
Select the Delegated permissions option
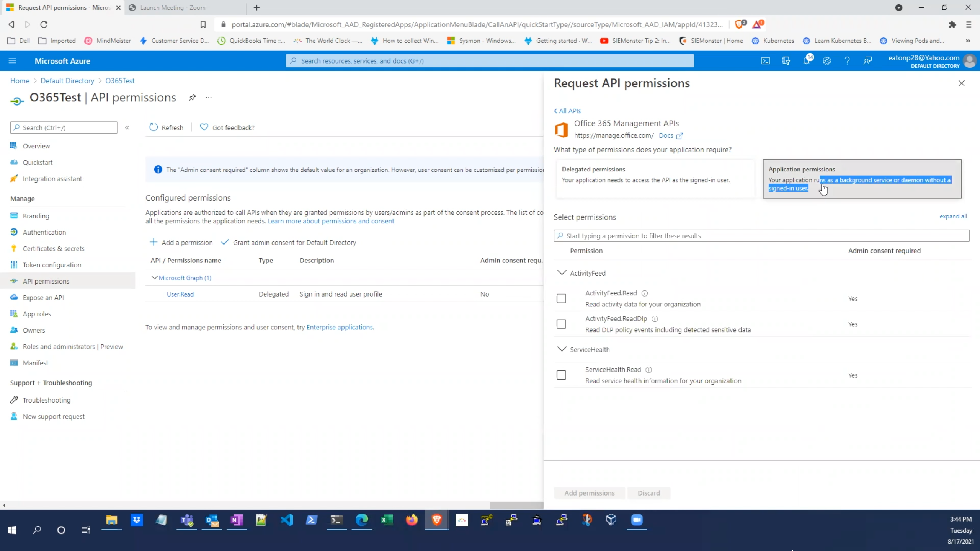tap(655, 178)
